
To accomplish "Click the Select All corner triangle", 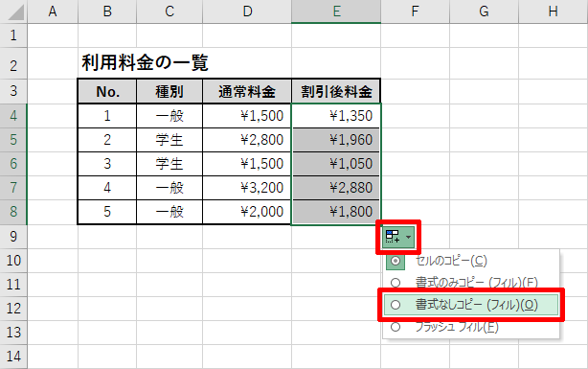I will (13, 12).
